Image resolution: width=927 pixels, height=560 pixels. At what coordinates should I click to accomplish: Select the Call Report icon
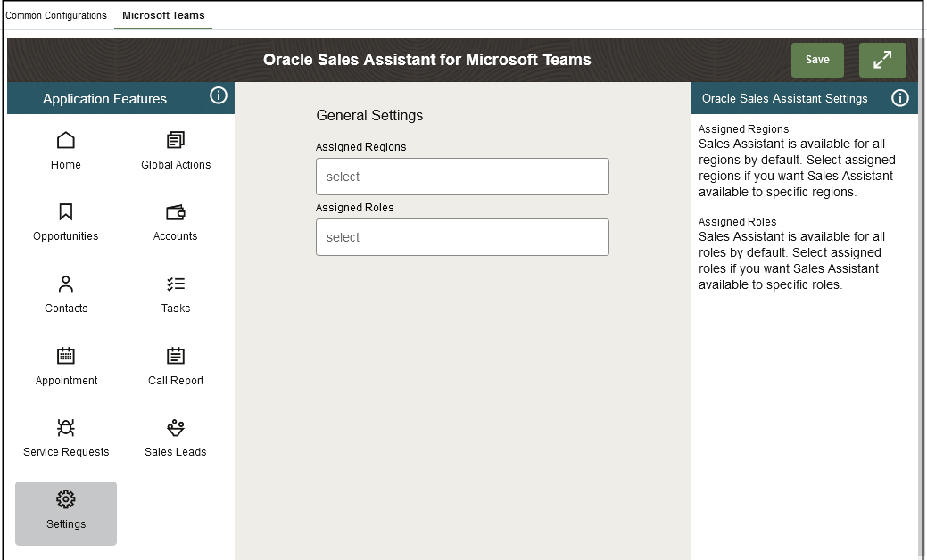(176, 356)
